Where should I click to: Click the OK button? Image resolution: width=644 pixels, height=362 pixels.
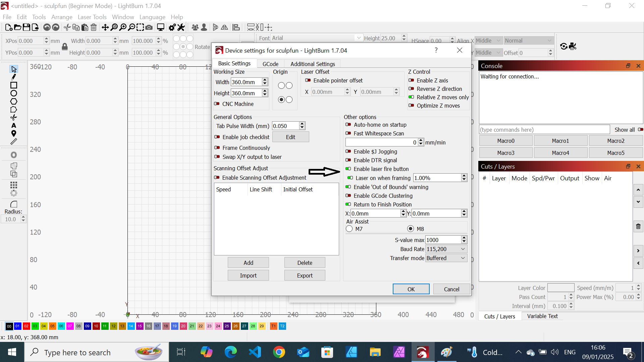tap(411, 289)
